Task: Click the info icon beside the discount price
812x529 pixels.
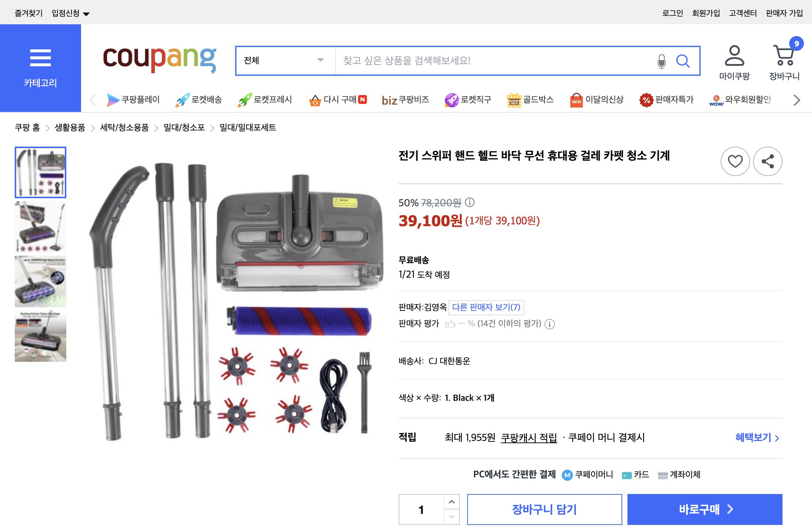Action: (469, 203)
